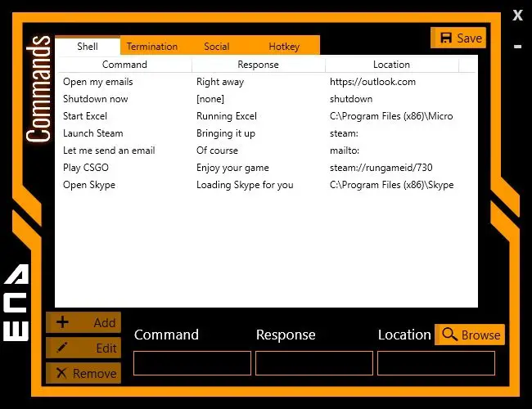The image size is (532, 409).
Task: Click into the Command input box
Action: point(192,363)
